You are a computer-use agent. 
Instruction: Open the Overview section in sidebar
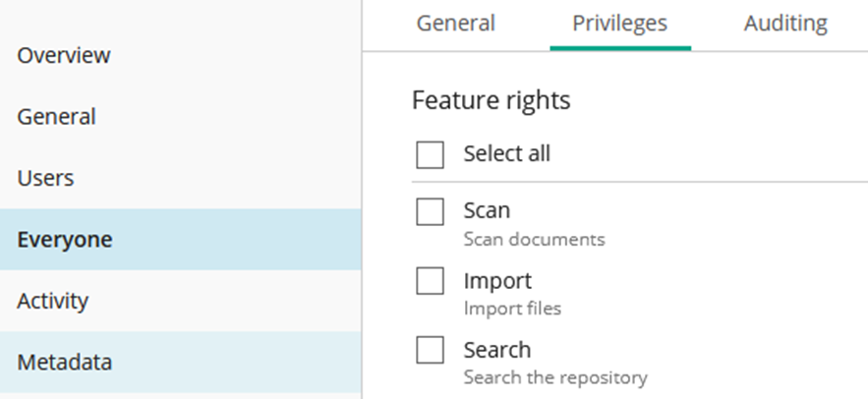click(181, 55)
